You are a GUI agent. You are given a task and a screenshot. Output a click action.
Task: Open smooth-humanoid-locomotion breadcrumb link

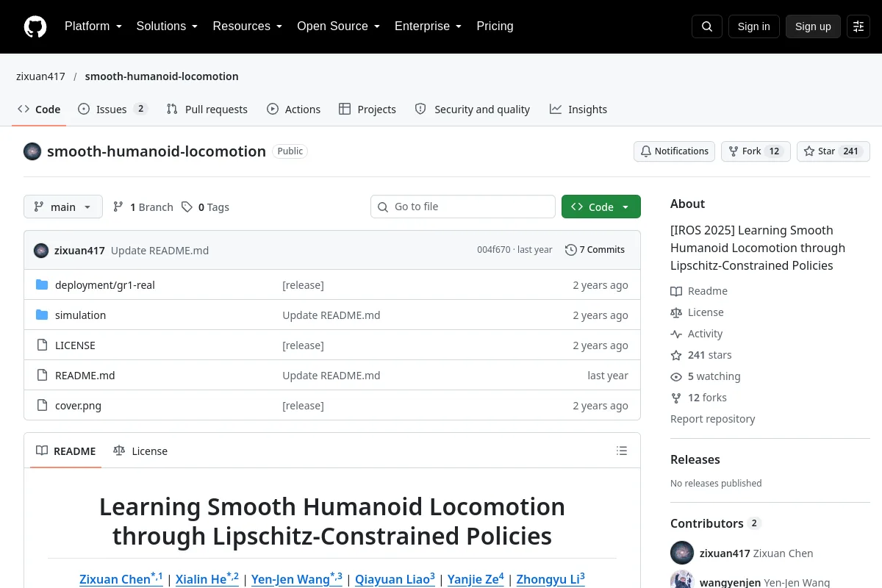pos(162,76)
